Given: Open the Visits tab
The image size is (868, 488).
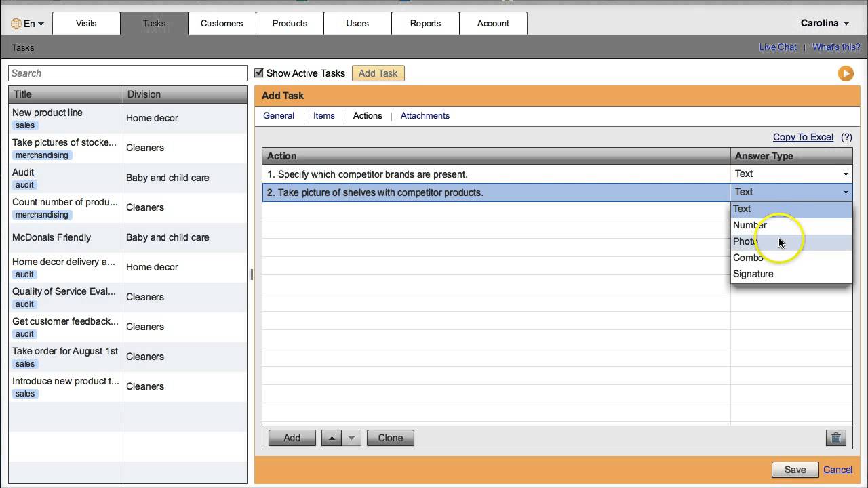Looking at the screenshot, I should [86, 23].
